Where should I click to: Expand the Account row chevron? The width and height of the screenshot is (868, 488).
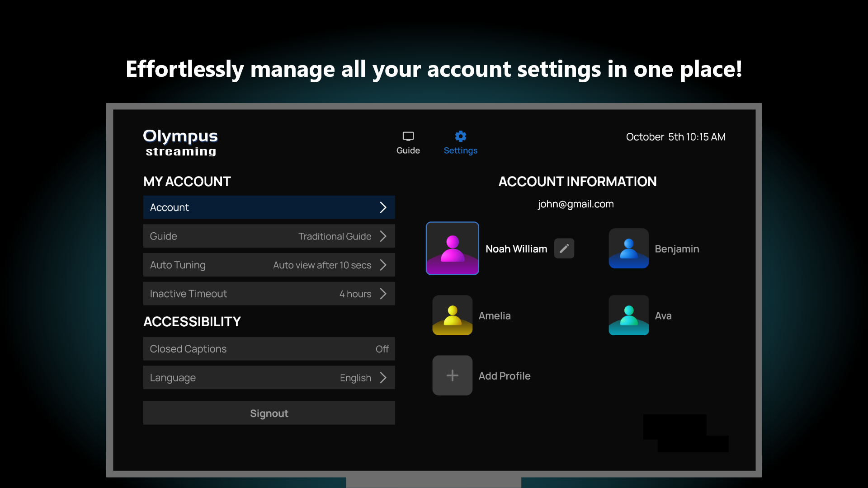(x=383, y=207)
